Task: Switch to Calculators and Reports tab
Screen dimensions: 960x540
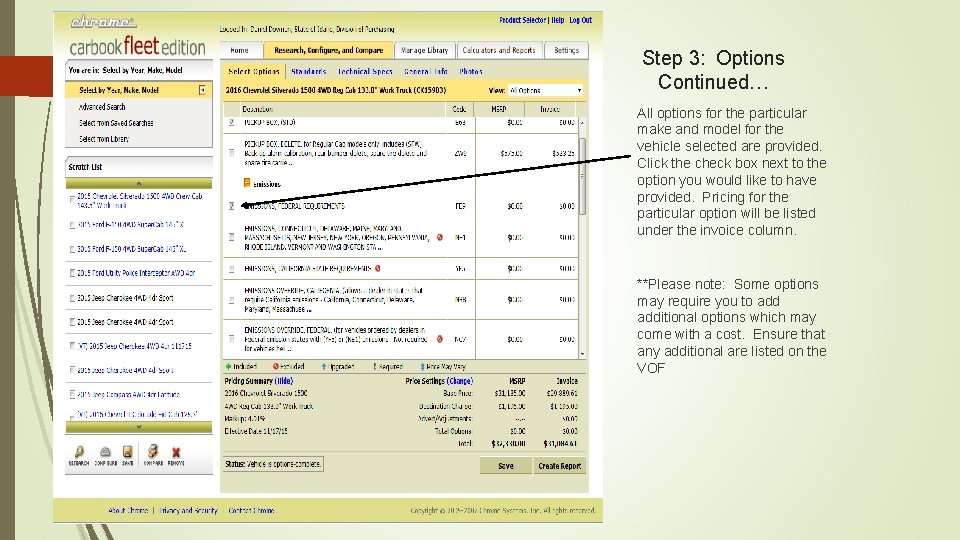Action: pyautogui.click(x=498, y=50)
